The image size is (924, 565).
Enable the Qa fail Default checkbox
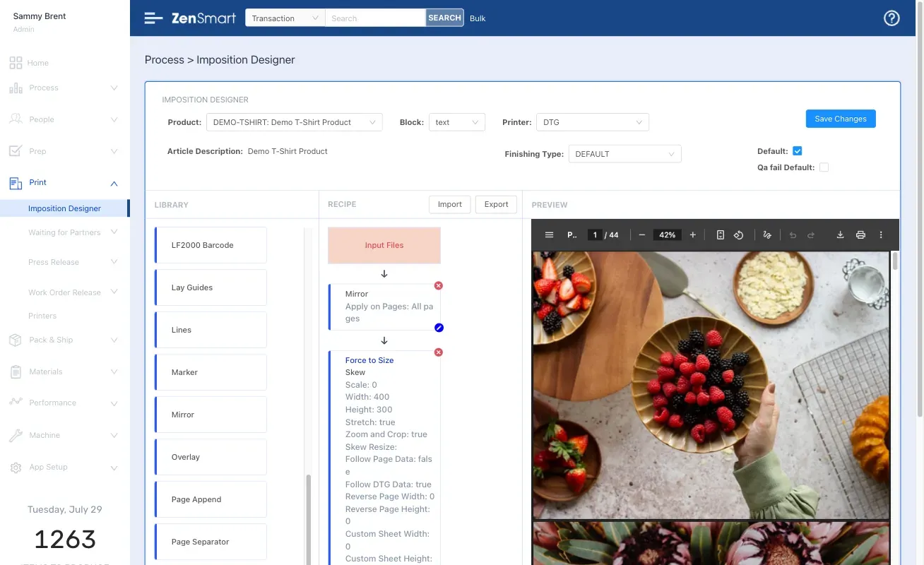(824, 167)
